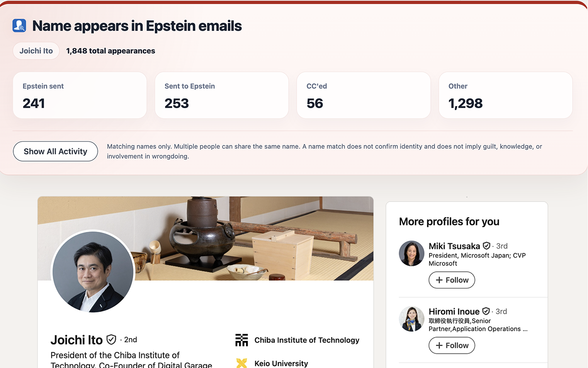Toggle the Joichi Ito name filter chip

[36, 51]
